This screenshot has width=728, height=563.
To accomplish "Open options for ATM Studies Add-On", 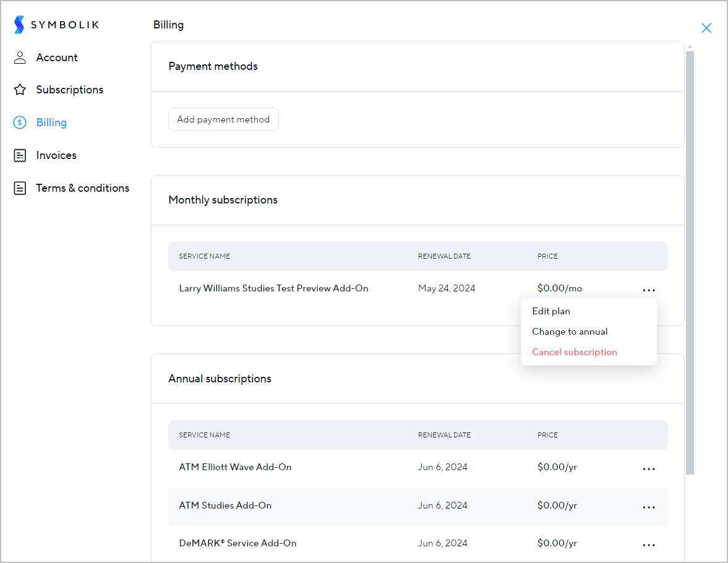I will coord(649,507).
